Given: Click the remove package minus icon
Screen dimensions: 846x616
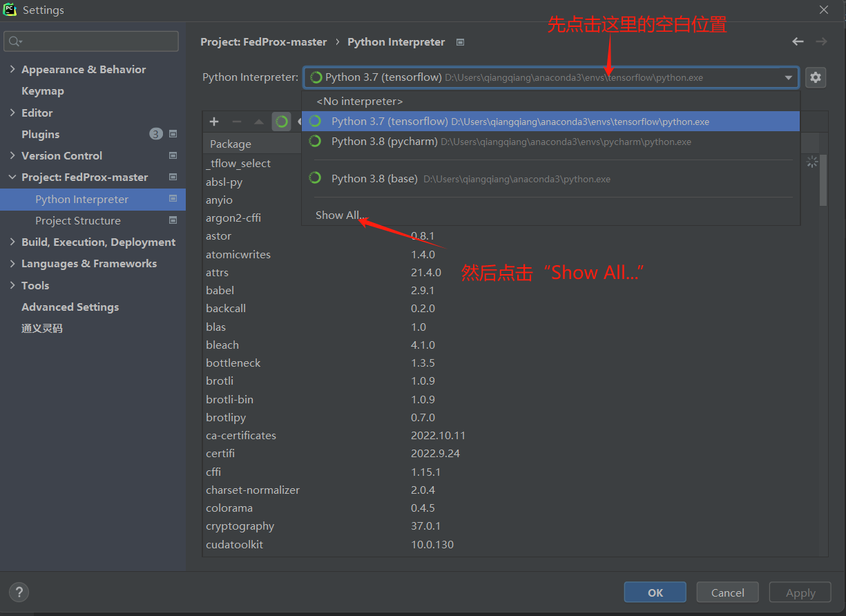Looking at the screenshot, I should [237, 122].
